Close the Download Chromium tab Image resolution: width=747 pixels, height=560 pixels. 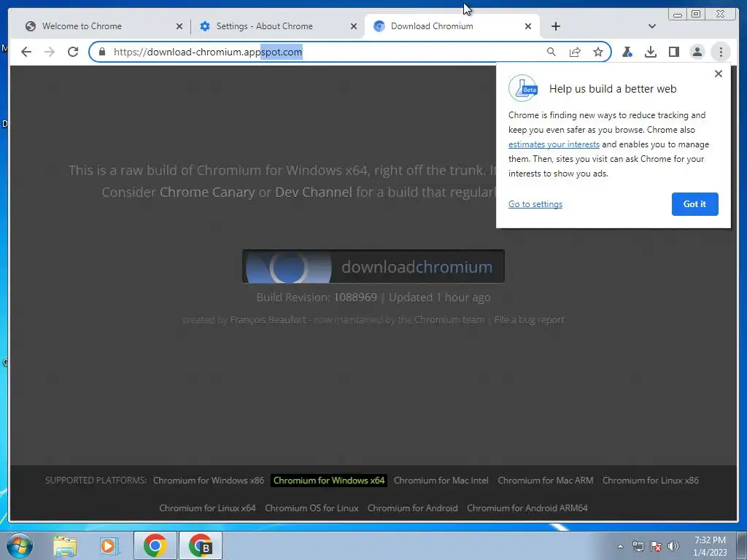point(528,26)
